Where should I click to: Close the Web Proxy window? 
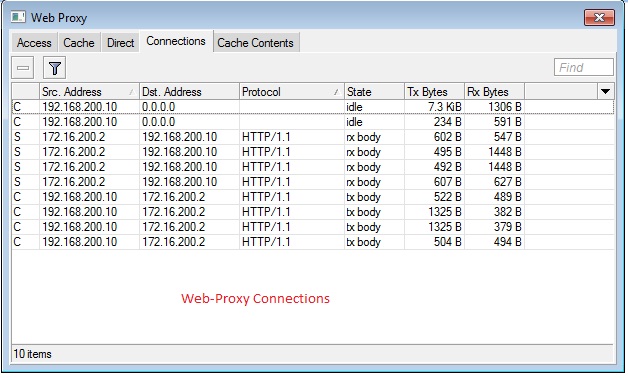(x=599, y=18)
